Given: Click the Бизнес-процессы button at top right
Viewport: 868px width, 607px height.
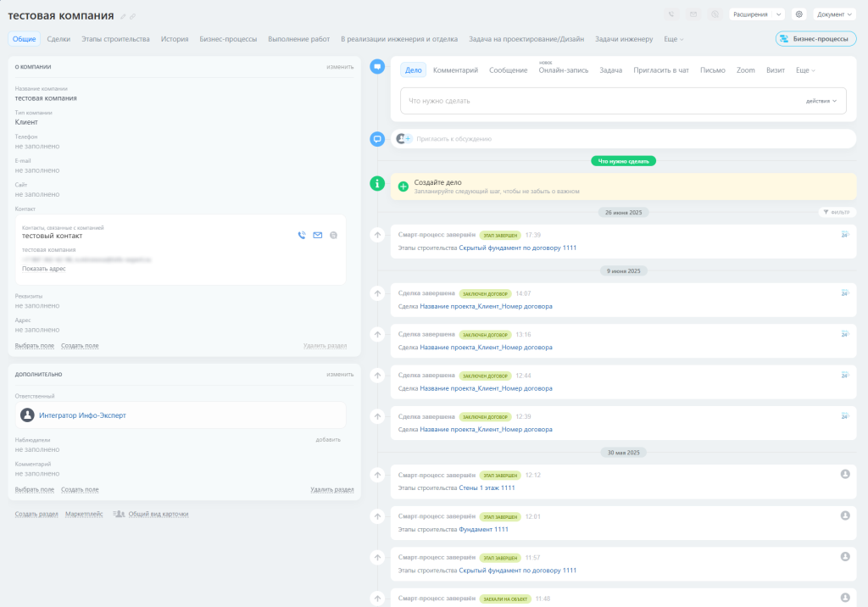Looking at the screenshot, I should [815, 38].
